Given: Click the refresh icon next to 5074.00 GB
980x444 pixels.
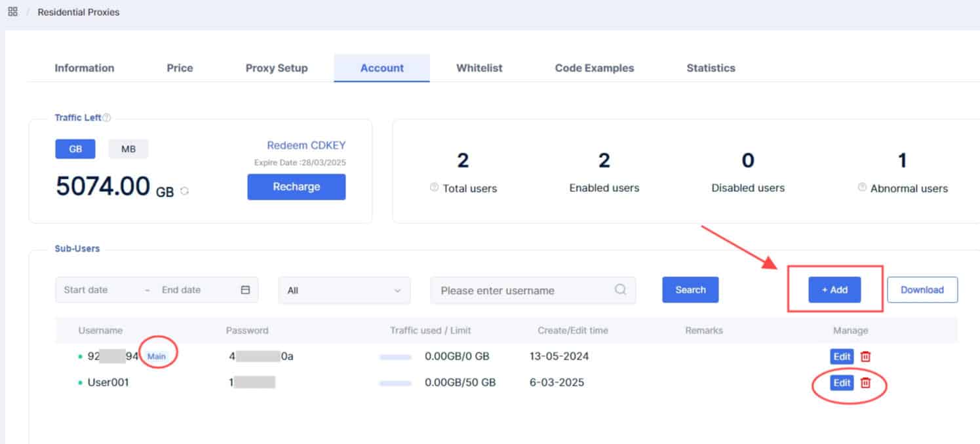Looking at the screenshot, I should [x=184, y=191].
